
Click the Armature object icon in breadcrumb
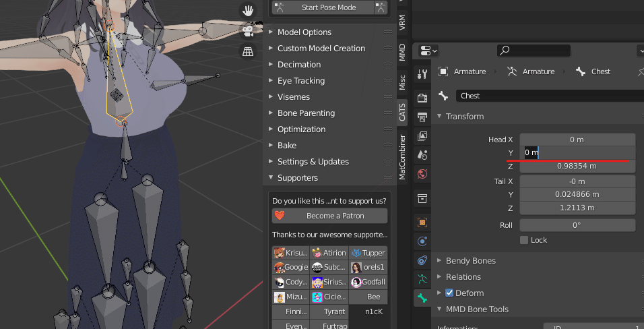tap(443, 71)
